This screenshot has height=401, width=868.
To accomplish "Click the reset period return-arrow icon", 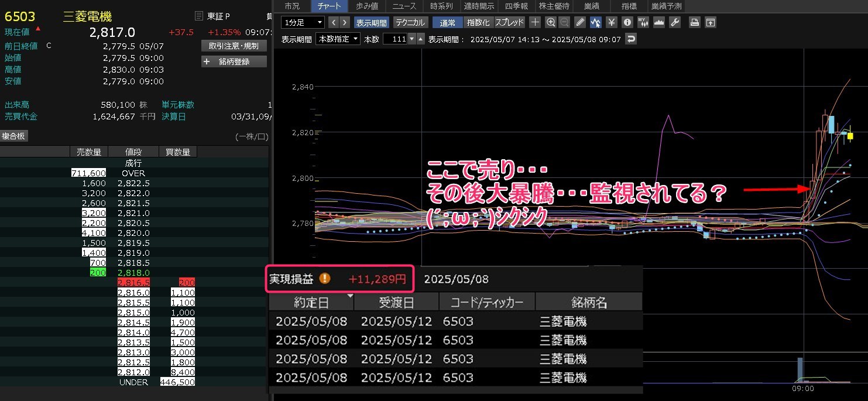I will coord(631,39).
